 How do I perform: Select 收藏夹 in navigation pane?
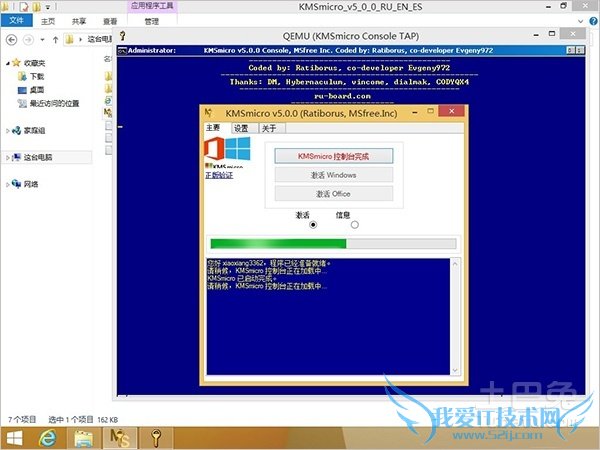[35, 63]
